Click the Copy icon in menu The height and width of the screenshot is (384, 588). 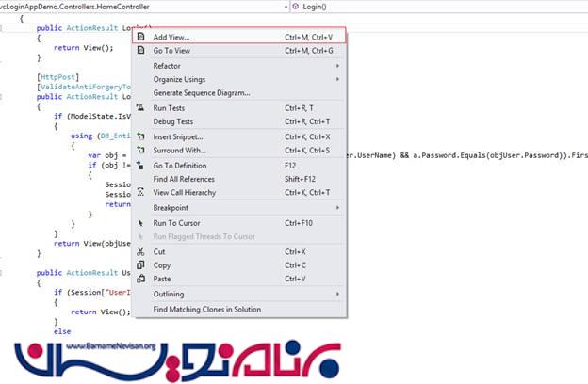tap(141, 265)
